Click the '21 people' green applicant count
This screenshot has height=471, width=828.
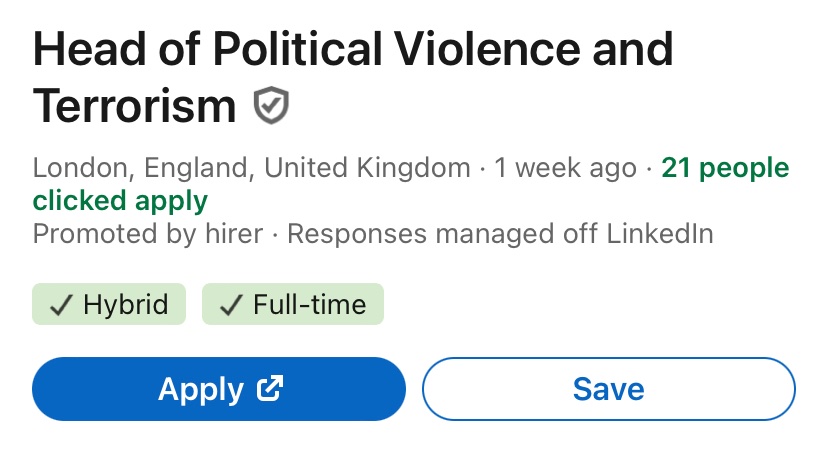pyautogui.click(x=725, y=168)
